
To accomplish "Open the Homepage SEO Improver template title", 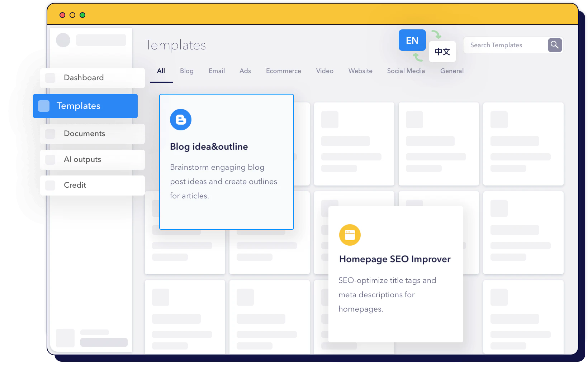I will (395, 259).
